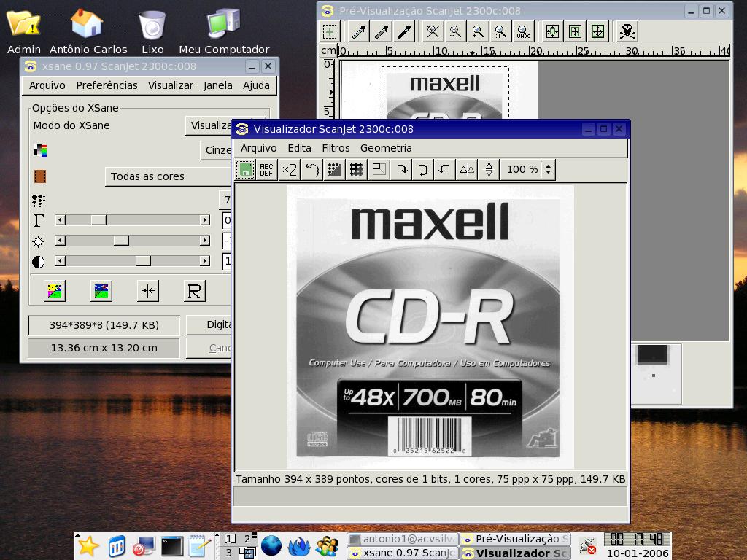Click the auto-enhancement colorful icon in xsane
747x560 pixels.
[x=55, y=290]
